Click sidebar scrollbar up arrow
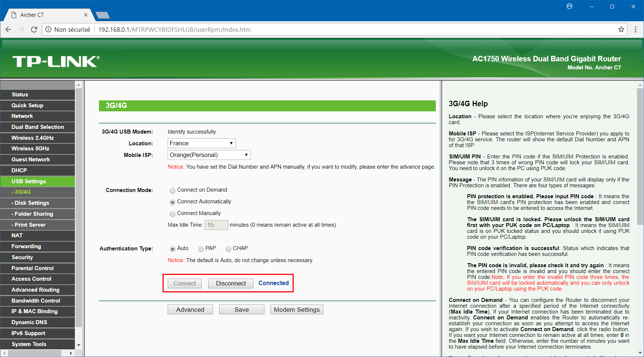The height and width of the screenshot is (357, 644). [x=79, y=85]
